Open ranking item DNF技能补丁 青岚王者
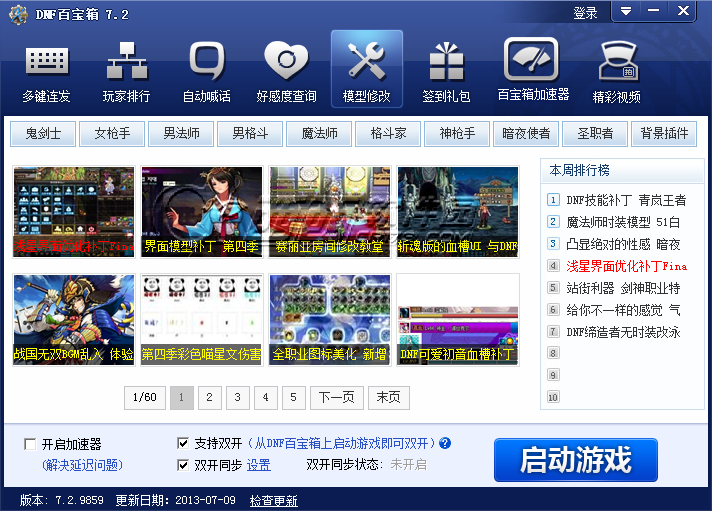Image resolution: width=712 pixels, height=511 pixels. coord(626,200)
